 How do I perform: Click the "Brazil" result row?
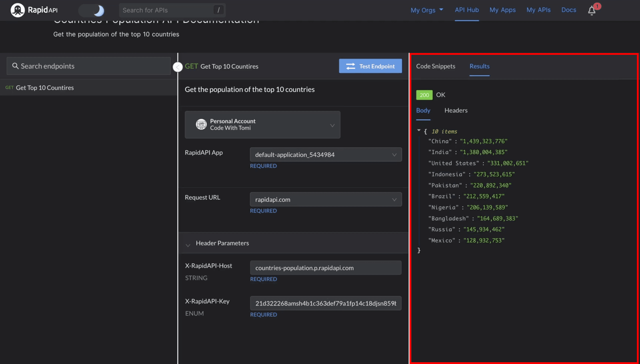click(x=466, y=196)
